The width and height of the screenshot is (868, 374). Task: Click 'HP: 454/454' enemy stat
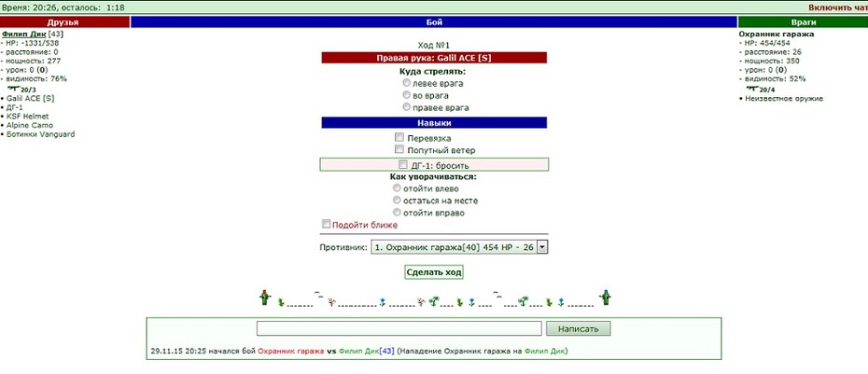point(768,43)
